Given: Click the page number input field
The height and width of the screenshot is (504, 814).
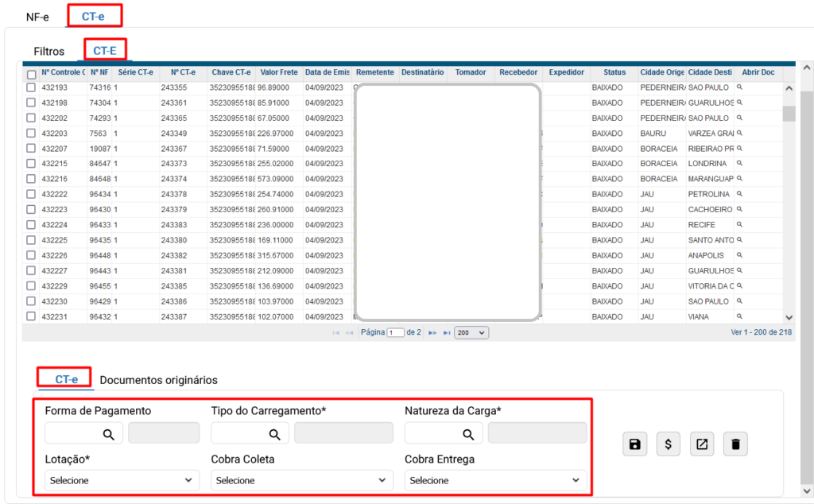Looking at the screenshot, I should pyautogui.click(x=395, y=332).
